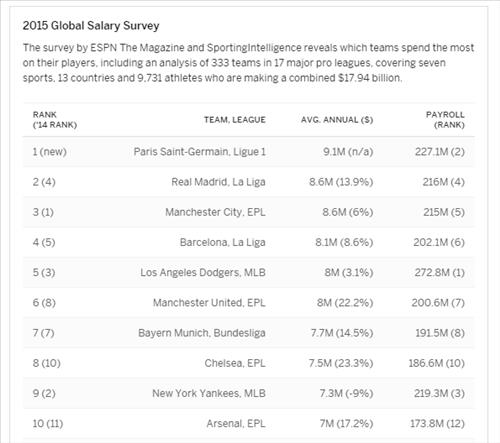The width and height of the screenshot is (500, 443).
Task: Select Chelsea, EPL team name
Action: (x=235, y=363)
